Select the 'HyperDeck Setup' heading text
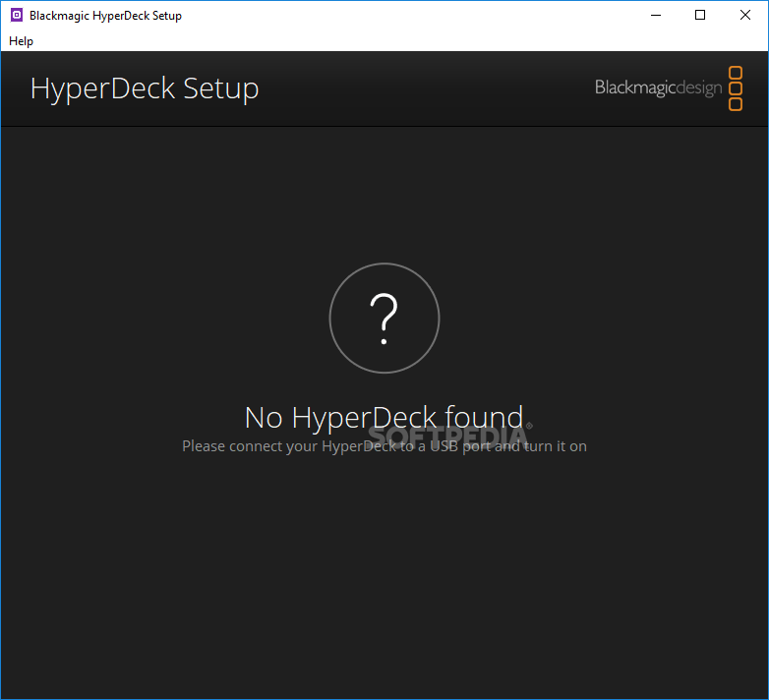 145,88
